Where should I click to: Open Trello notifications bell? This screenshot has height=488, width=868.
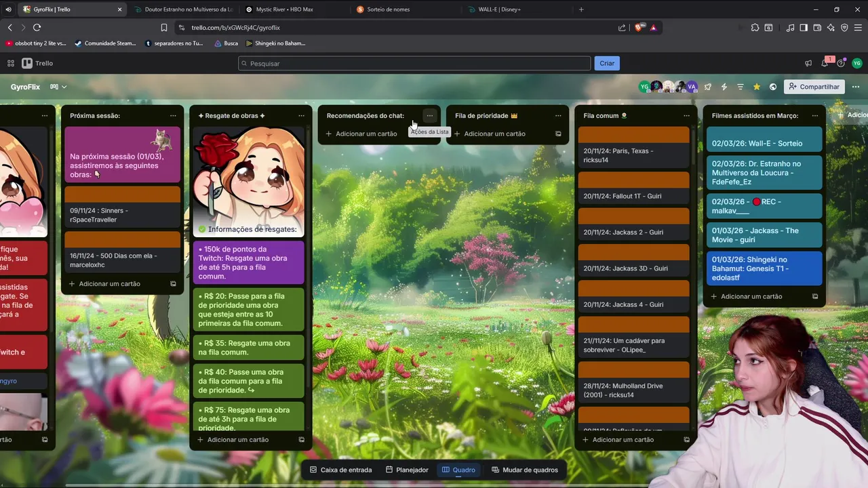pos(825,63)
